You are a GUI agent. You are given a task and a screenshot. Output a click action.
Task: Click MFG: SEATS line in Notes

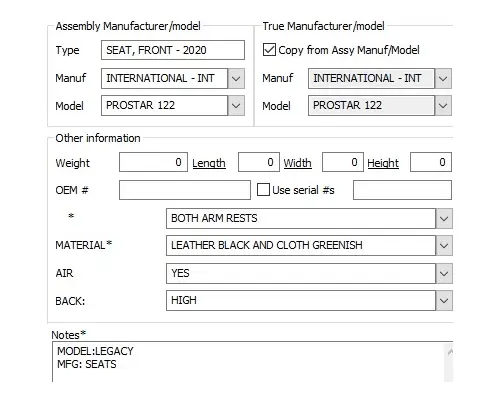[87, 364]
